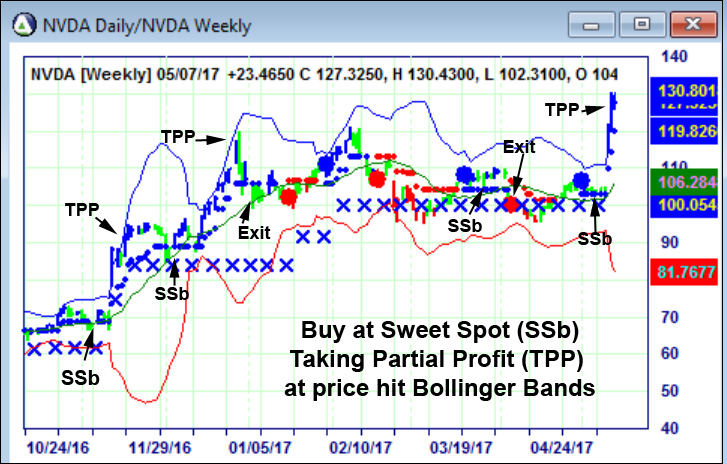
Task: Click the red 81.7677 price label
Action: 684,272
